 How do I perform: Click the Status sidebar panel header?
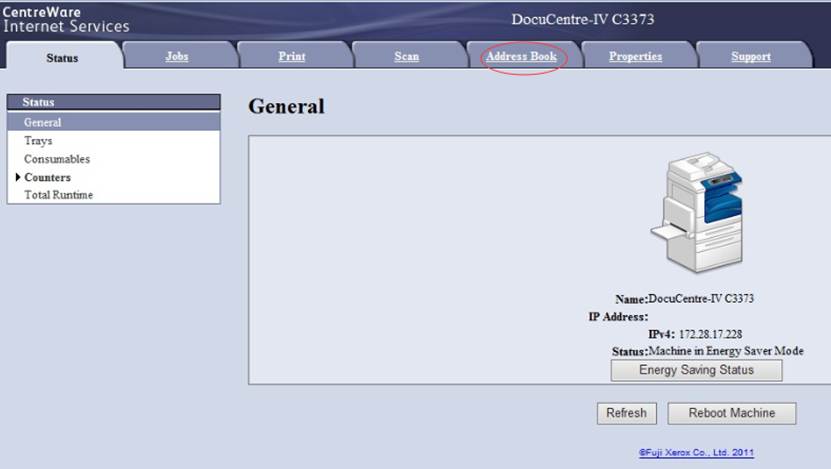(113, 102)
